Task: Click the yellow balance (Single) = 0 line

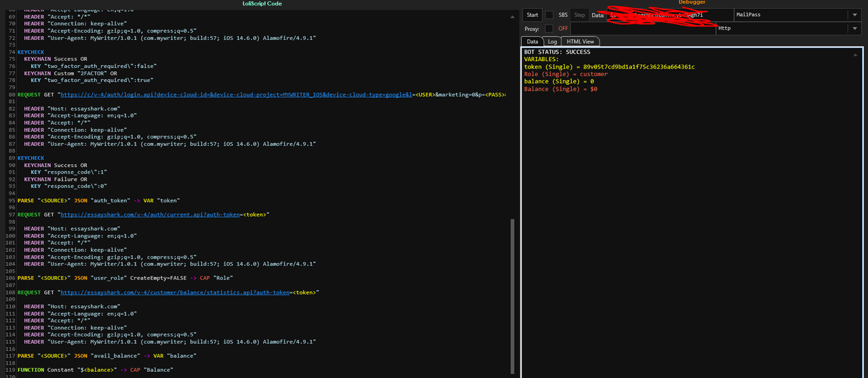Action: (x=559, y=82)
